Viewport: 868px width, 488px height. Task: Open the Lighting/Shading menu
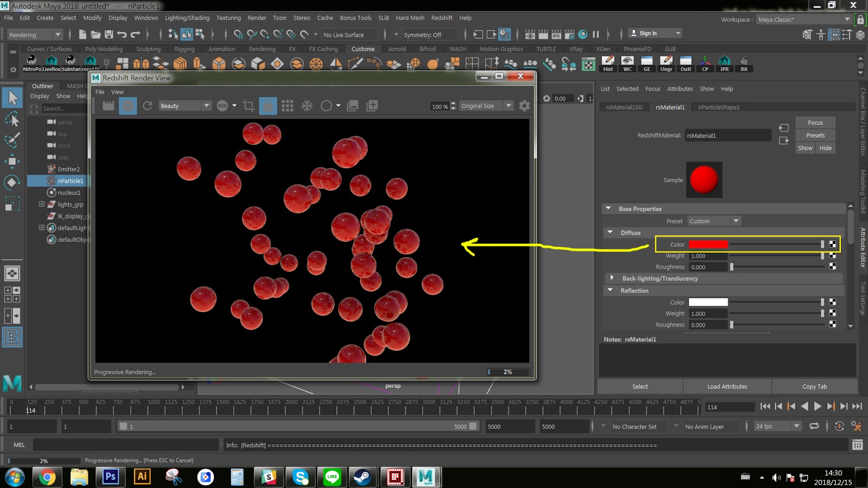(x=187, y=18)
